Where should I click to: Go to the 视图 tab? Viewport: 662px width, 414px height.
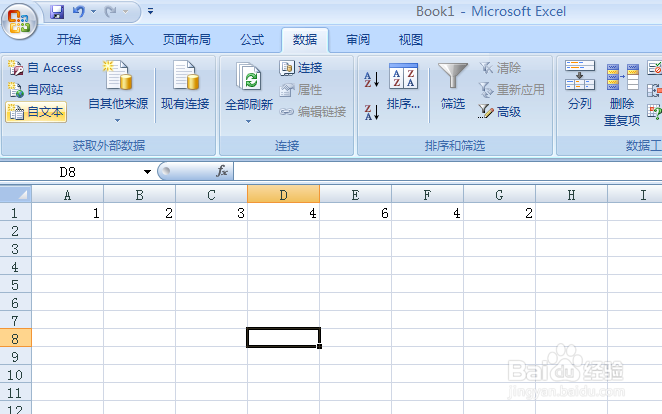point(411,40)
